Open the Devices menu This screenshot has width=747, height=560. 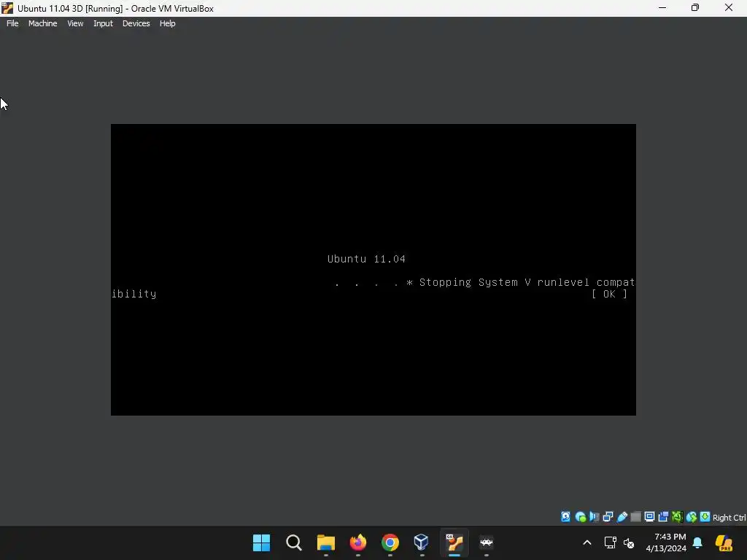(136, 23)
